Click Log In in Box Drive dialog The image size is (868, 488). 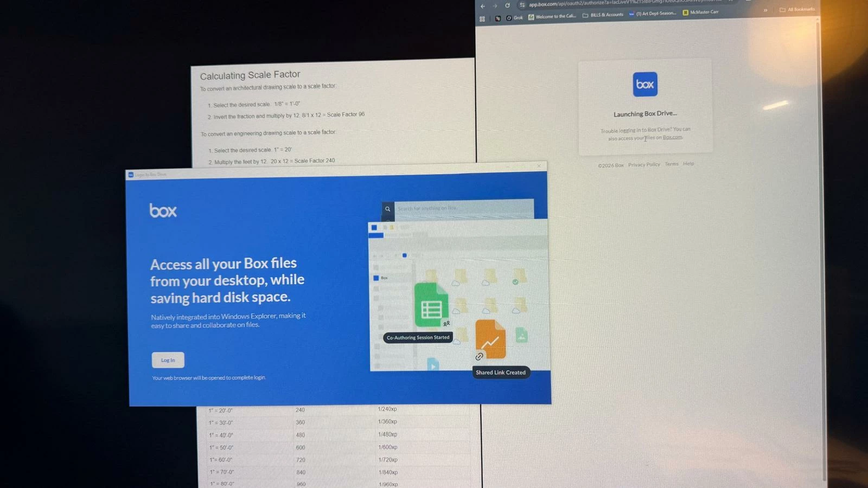pyautogui.click(x=168, y=360)
